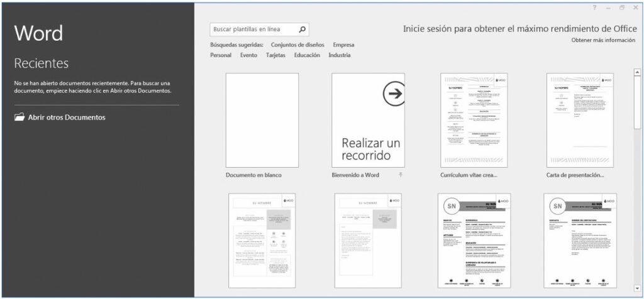Click the Currículum vítae crea... label
The height and width of the screenshot is (299, 644).
(x=469, y=175)
